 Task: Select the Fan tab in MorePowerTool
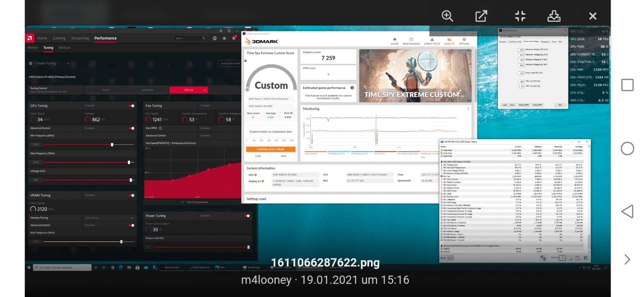click(x=560, y=42)
